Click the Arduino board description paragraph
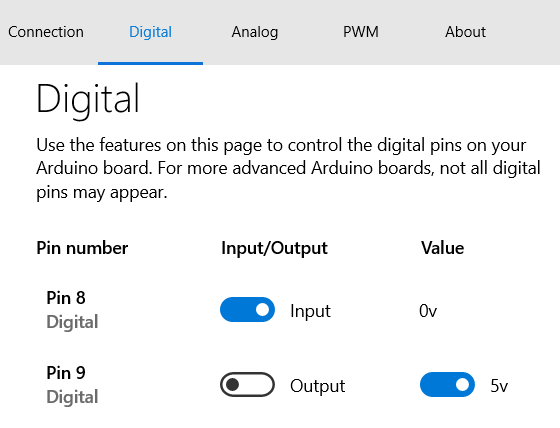 point(288,169)
